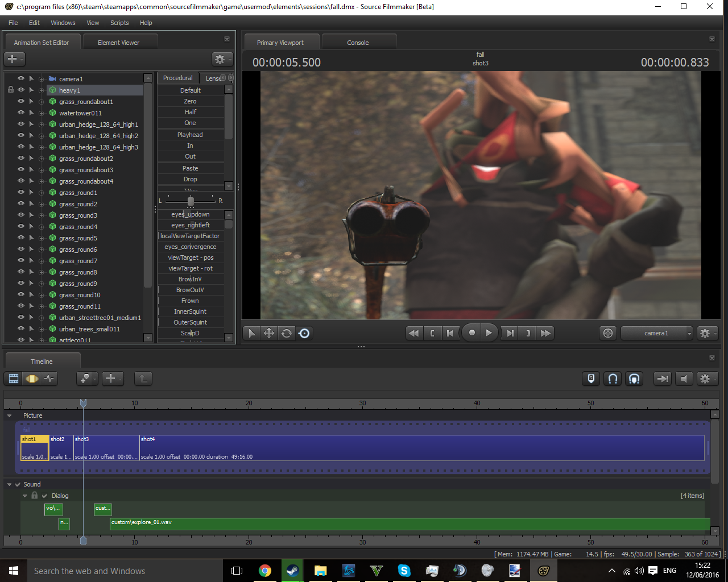Collapse the Sound track group
This screenshot has height=582, width=728.
[x=10, y=485]
